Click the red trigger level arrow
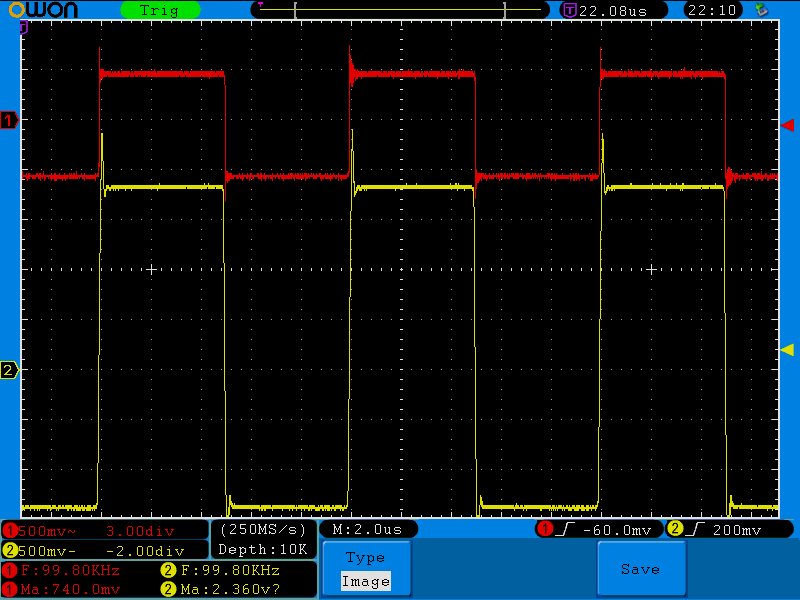Viewport: 800px width, 600px height. [x=787, y=125]
